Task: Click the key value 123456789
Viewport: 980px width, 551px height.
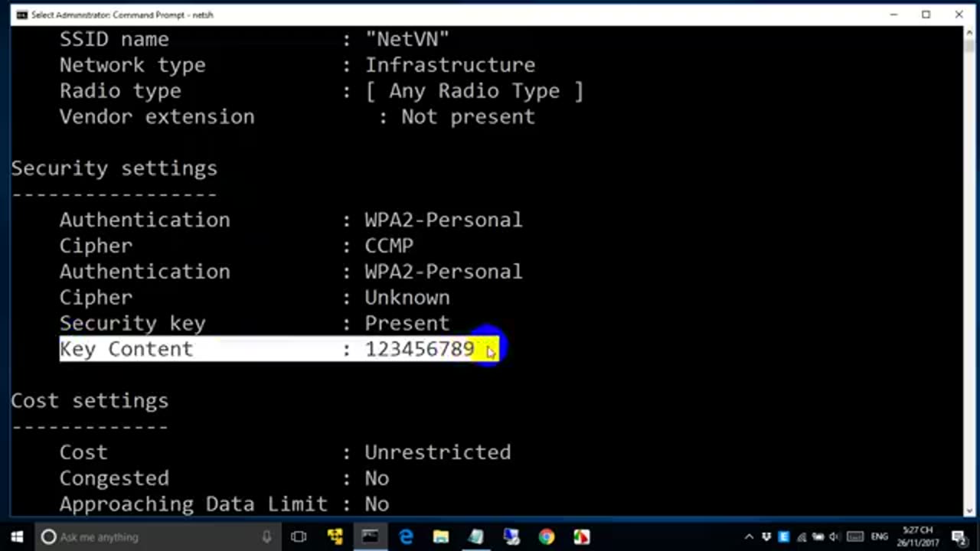Action: coord(420,349)
